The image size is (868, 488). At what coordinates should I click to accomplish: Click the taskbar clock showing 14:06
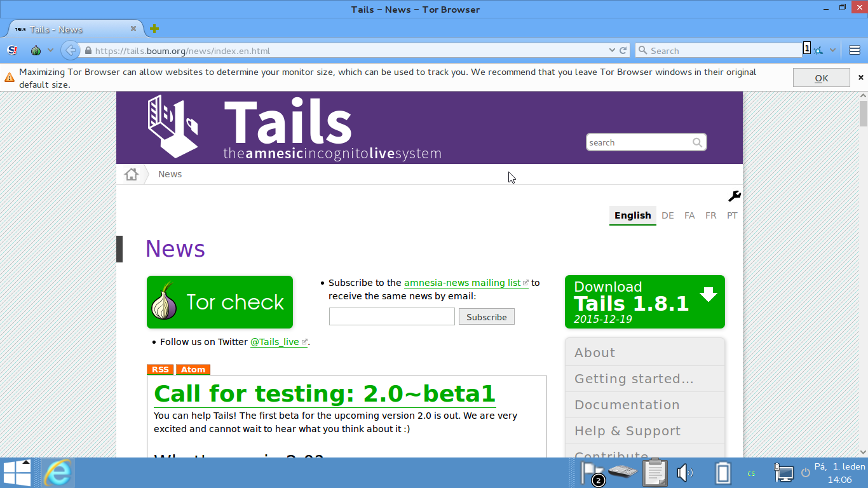839,473
